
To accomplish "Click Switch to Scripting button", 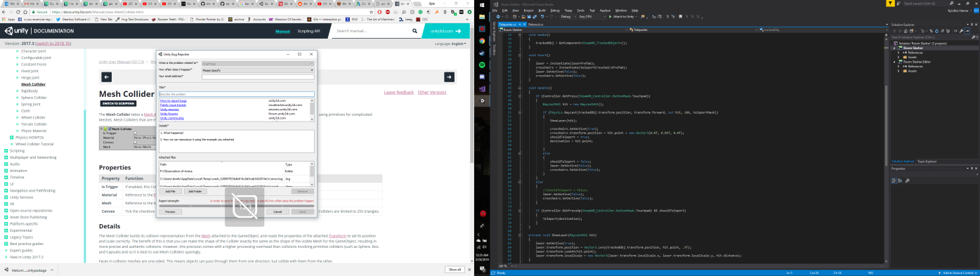I will point(119,103).
